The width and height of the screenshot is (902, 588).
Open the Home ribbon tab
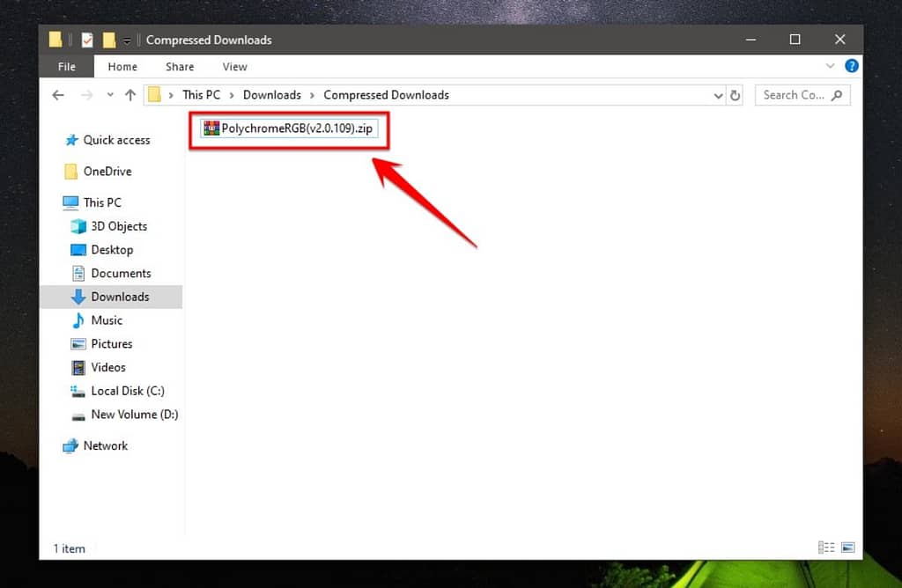(122, 67)
